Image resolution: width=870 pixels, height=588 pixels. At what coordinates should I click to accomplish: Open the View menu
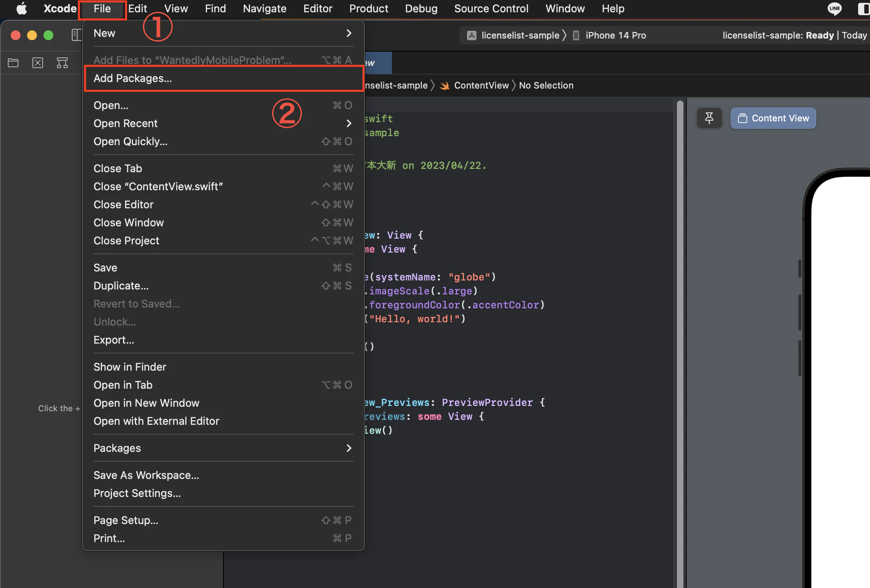pyautogui.click(x=176, y=9)
